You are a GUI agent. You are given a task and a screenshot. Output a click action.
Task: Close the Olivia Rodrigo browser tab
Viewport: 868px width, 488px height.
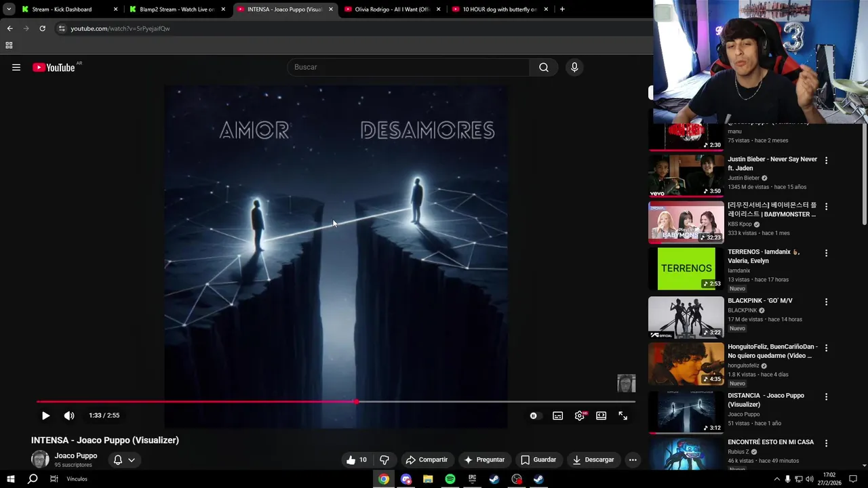point(438,9)
